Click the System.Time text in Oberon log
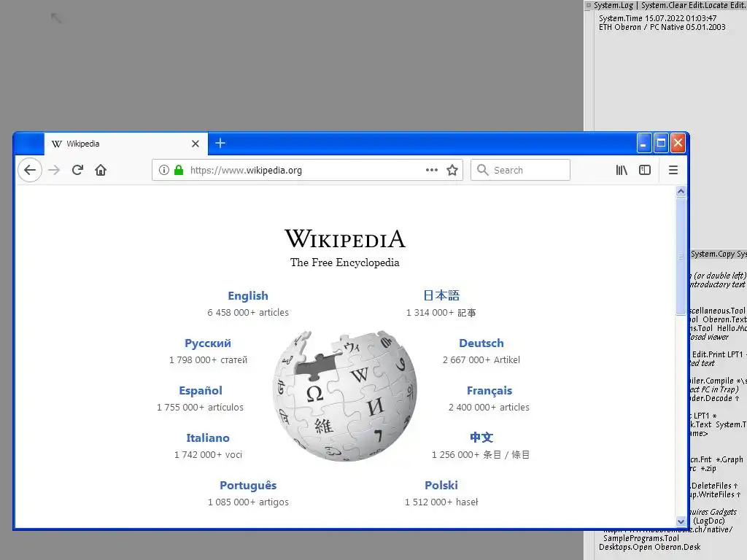This screenshot has width=747, height=560. [x=621, y=18]
